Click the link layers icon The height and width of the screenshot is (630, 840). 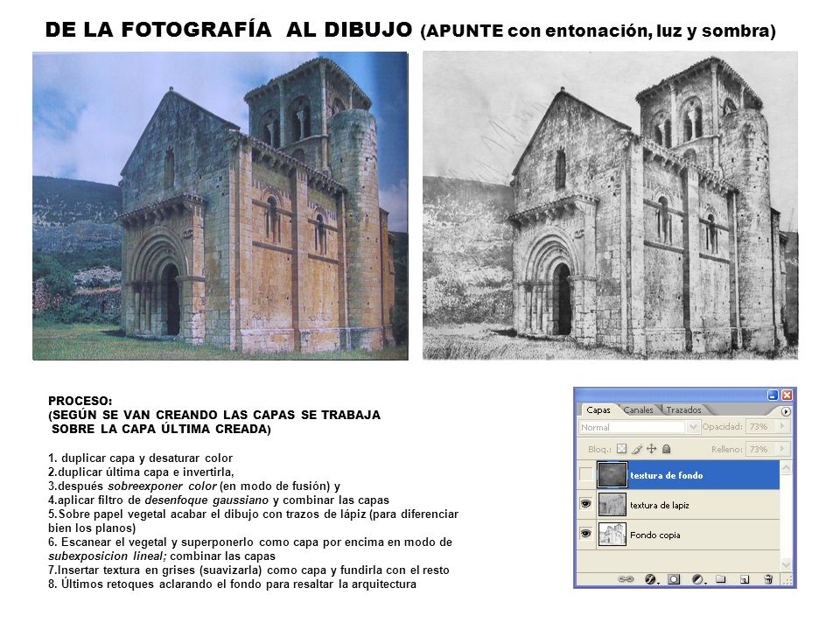(625, 579)
